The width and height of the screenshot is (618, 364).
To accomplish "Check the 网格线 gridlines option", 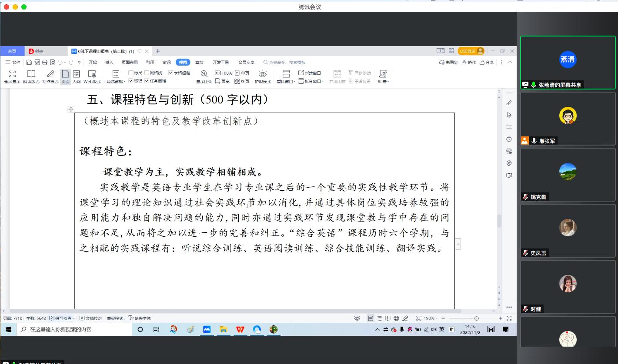I will [147, 73].
